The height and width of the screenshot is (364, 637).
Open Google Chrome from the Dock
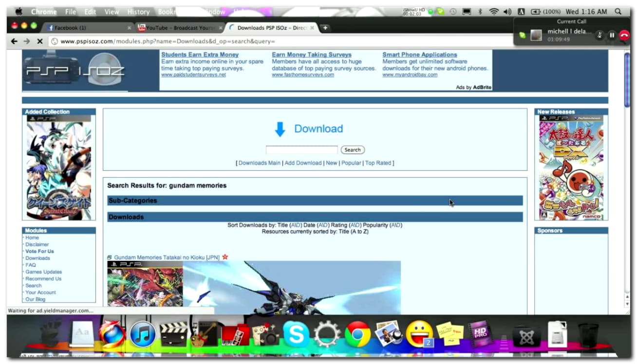357,335
